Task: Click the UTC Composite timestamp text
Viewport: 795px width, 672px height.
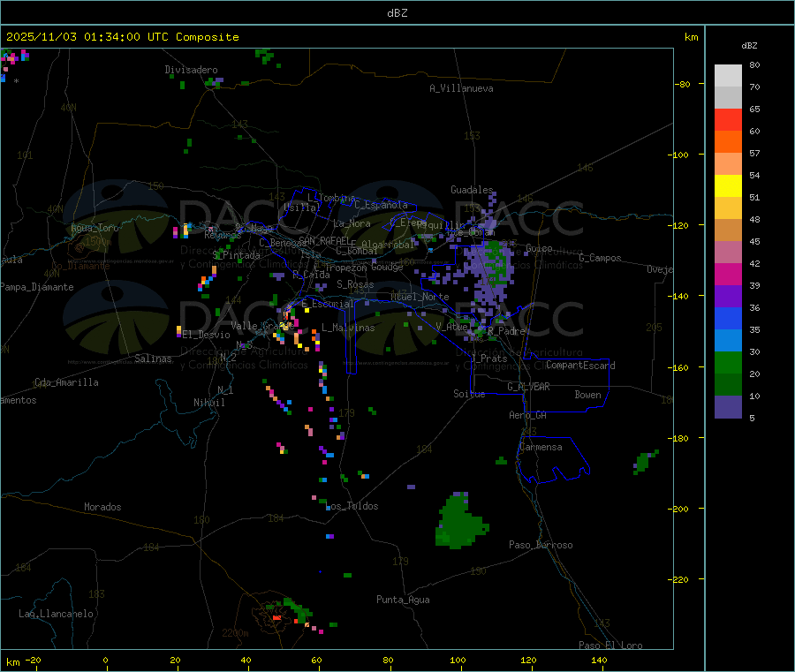Action: (x=122, y=37)
